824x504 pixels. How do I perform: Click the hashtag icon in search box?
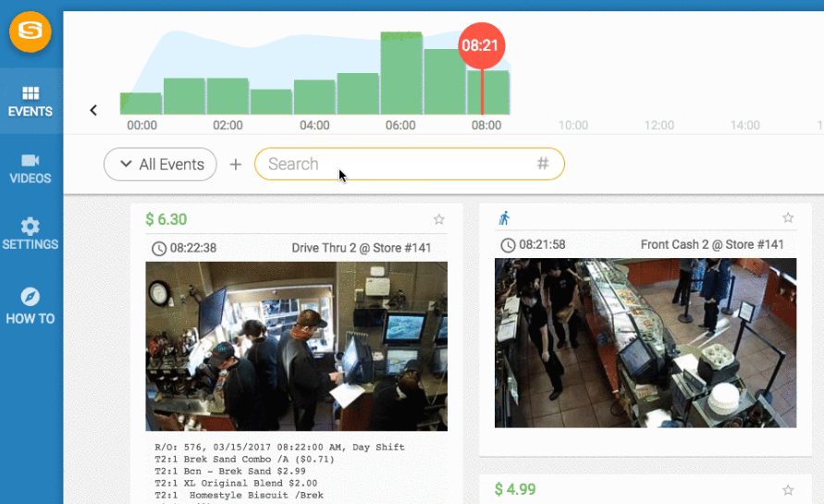tap(543, 164)
